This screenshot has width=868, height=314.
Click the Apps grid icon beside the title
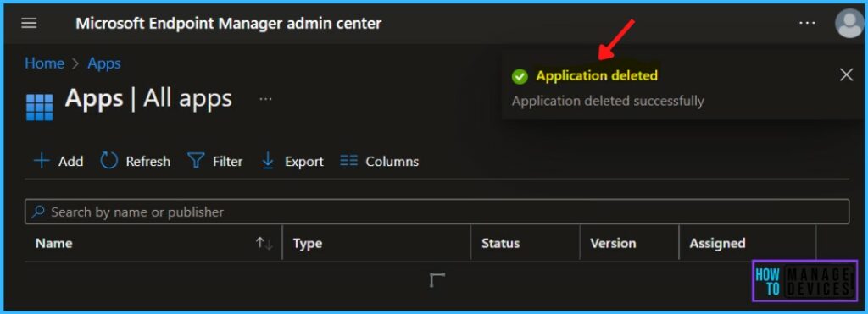point(40,107)
